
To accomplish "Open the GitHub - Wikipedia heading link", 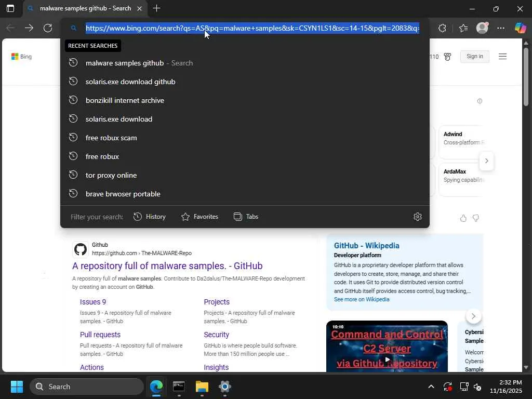I will pos(366,246).
